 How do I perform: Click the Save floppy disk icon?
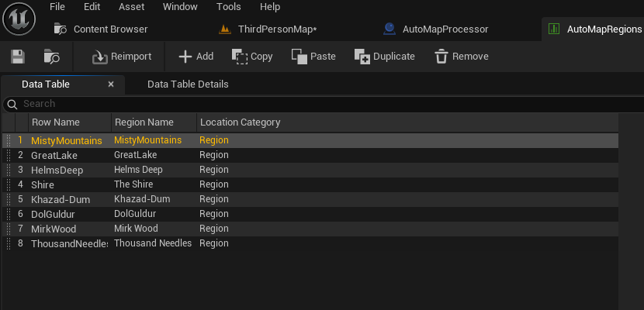coord(18,57)
